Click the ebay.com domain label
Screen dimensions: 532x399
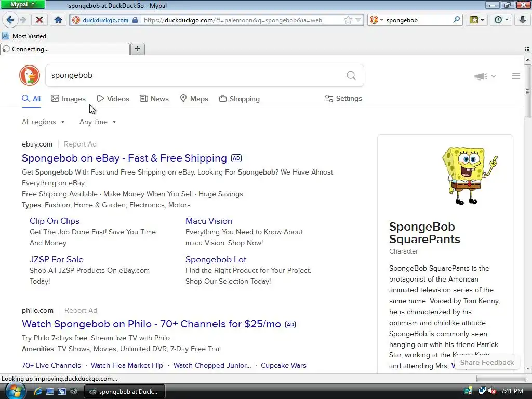pyautogui.click(x=37, y=144)
